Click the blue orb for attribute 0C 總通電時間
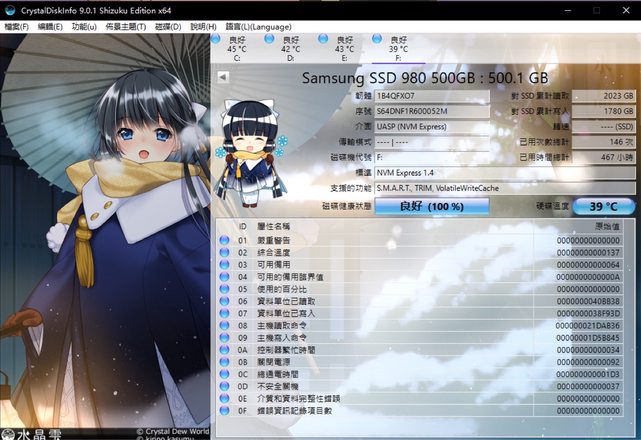This screenshot has height=440, width=641. [x=224, y=374]
